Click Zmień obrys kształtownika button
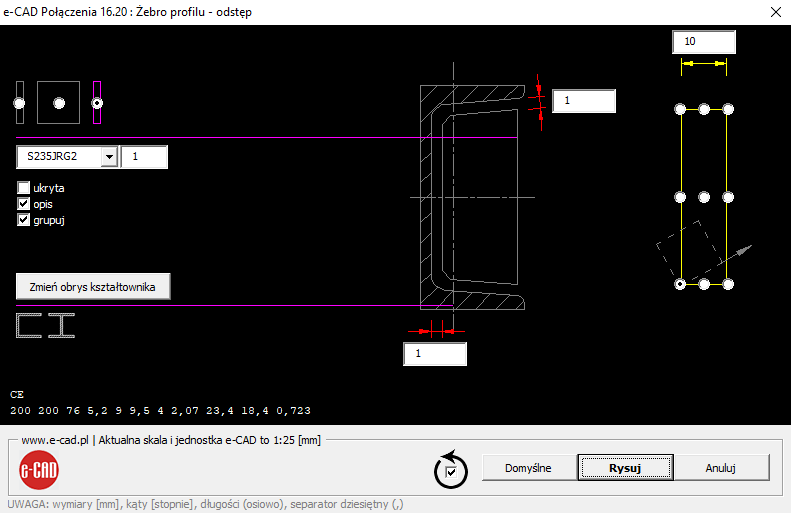Viewport: 791px width, 513px height. 93,287
